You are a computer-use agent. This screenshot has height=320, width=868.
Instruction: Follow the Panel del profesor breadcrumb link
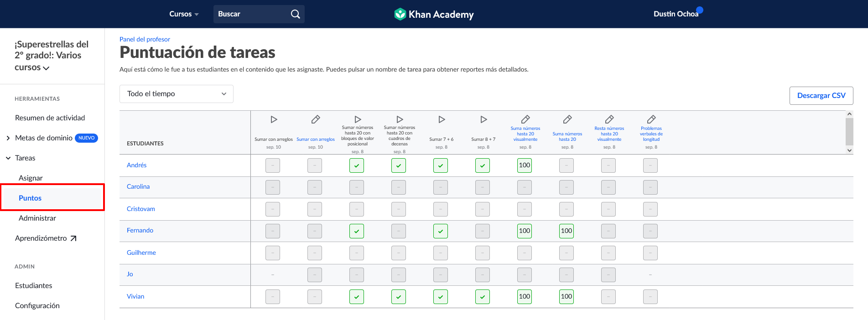coord(145,40)
